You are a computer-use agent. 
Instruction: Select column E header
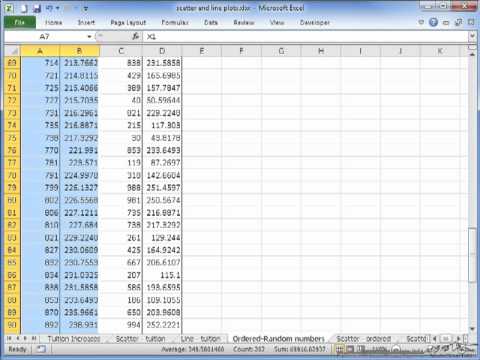click(202, 51)
